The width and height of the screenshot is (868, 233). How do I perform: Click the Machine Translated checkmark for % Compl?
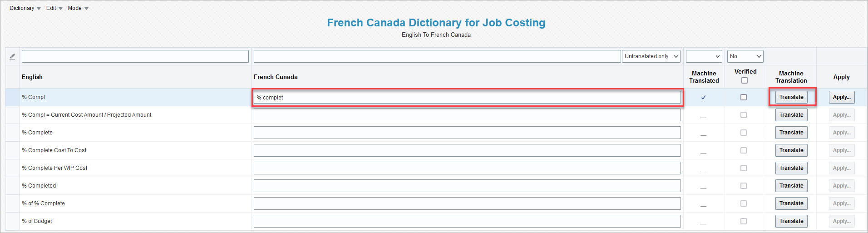[x=704, y=97]
